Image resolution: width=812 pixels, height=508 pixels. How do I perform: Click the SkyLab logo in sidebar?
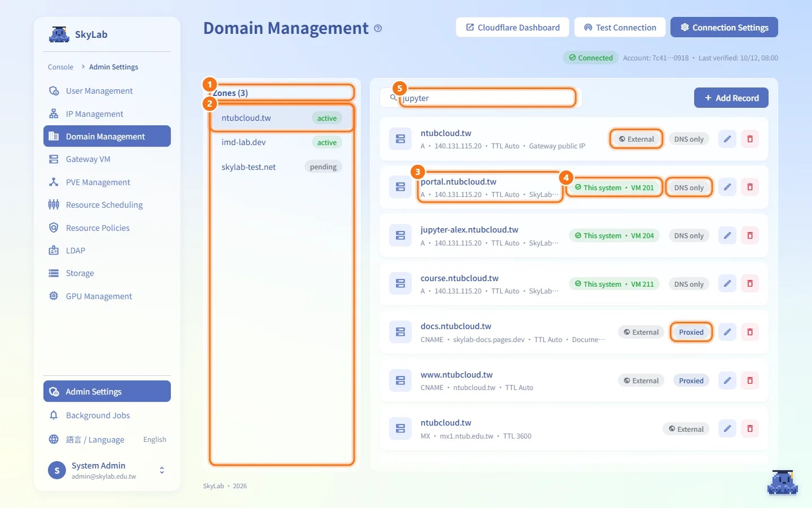tap(59, 34)
